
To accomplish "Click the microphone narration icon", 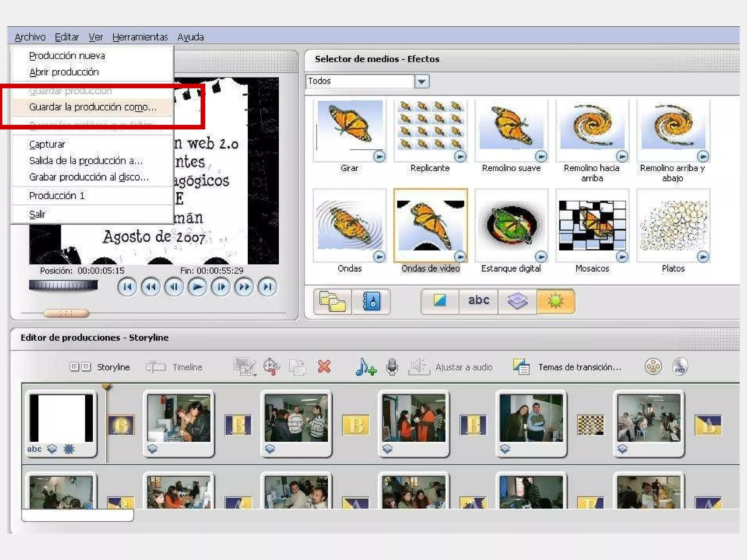I will click(x=392, y=367).
